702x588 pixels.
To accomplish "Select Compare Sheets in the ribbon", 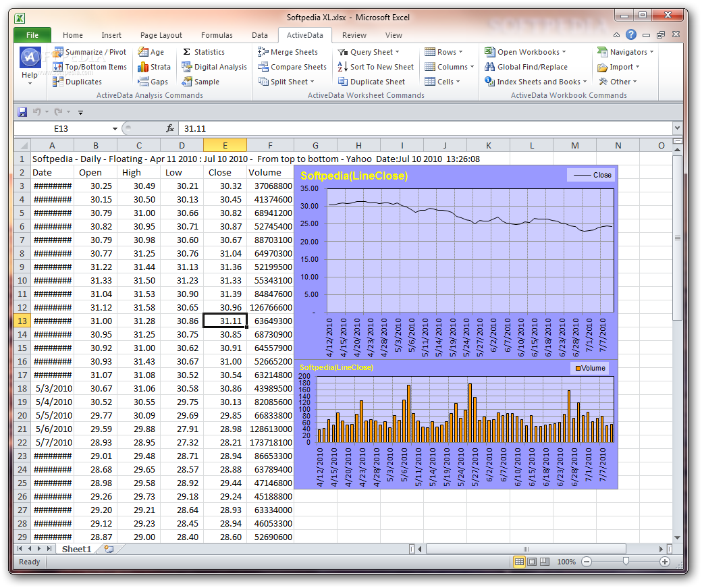I will point(298,67).
